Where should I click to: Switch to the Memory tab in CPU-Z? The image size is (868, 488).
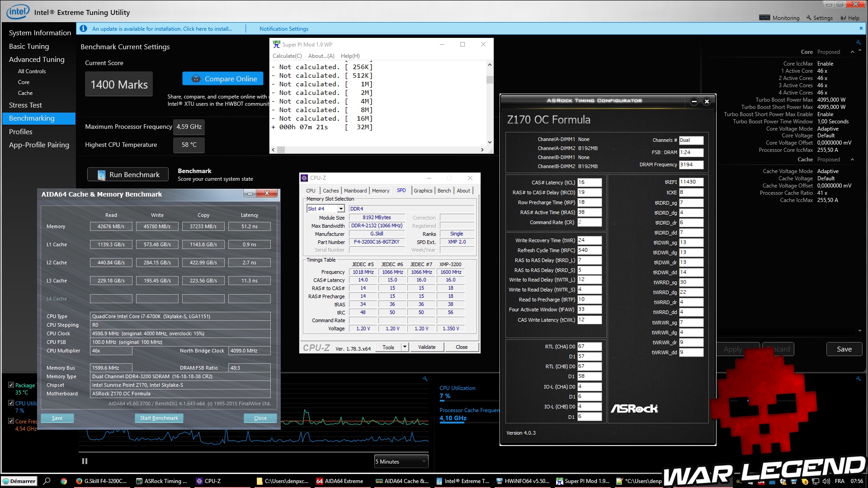[x=380, y=191]
